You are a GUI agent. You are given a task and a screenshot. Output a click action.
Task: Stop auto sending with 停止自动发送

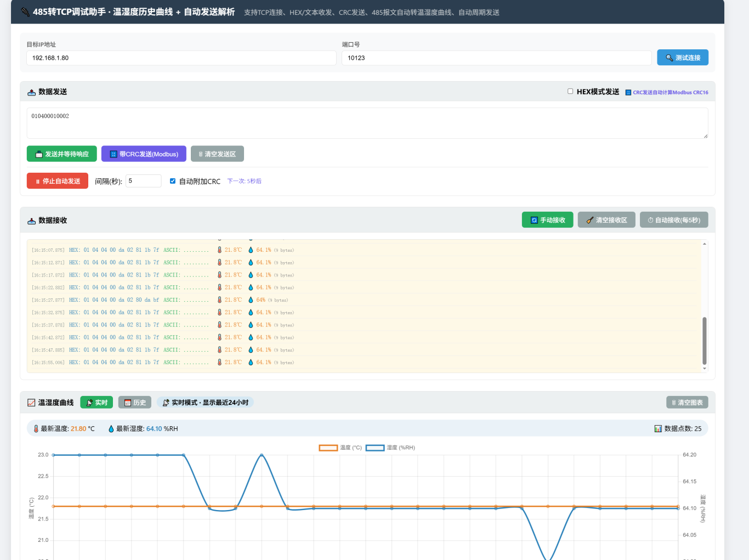pyautogui.click(x=58, y=181)
